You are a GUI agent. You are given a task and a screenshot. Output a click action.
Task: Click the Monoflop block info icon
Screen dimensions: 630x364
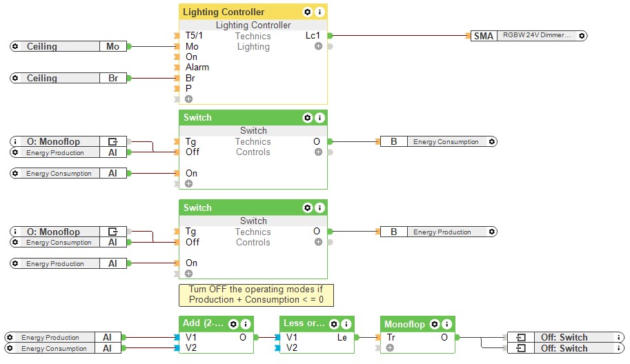pos(447,324)
